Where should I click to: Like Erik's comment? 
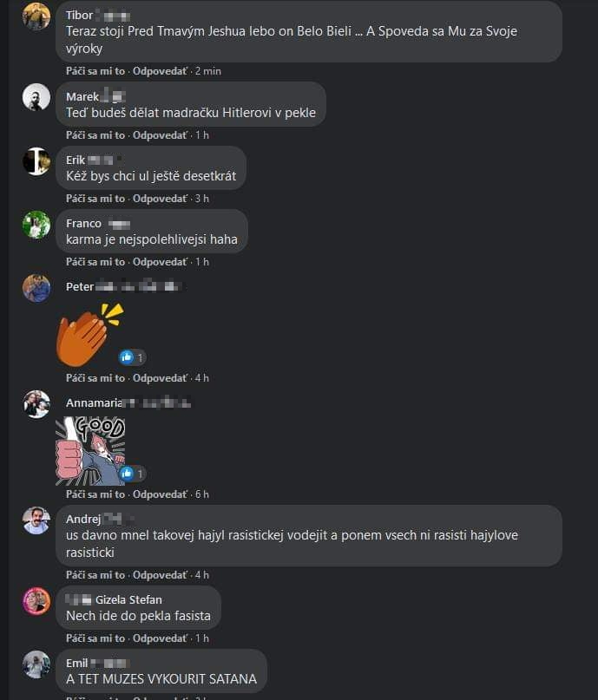(95, 199)
